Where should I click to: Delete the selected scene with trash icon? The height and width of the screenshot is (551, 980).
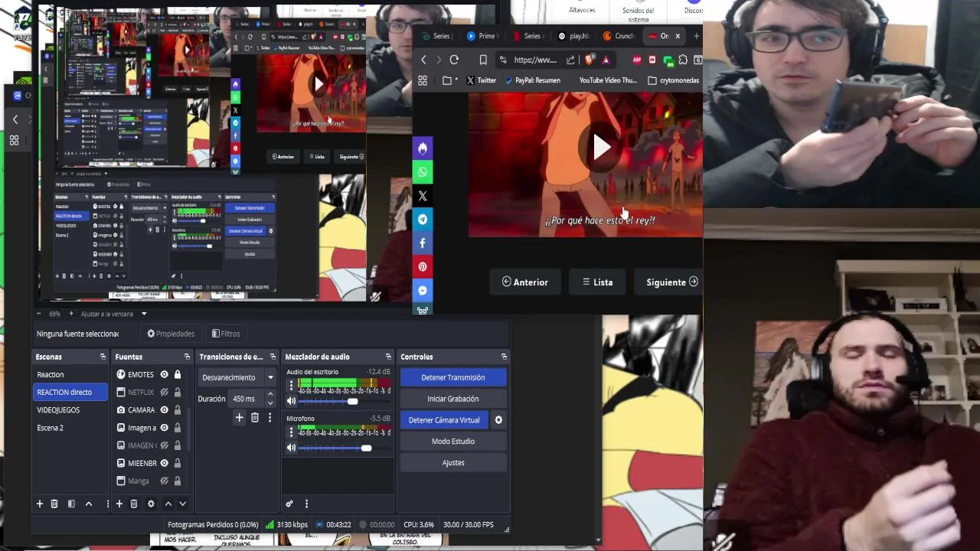[x=54, y=504]
